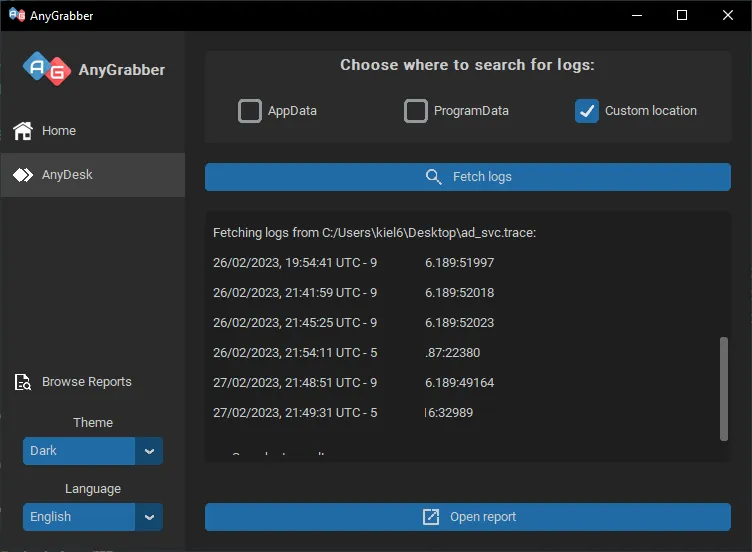Maximize the AnyGrabber window

682,15
